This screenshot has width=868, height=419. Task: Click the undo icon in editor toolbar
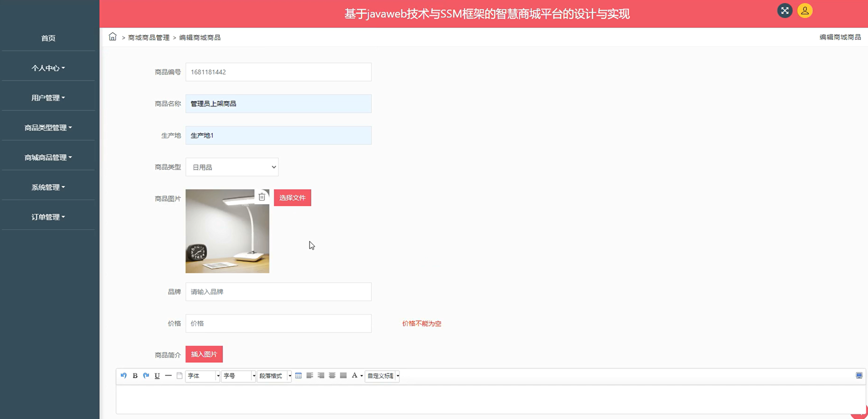coord(124,375)
